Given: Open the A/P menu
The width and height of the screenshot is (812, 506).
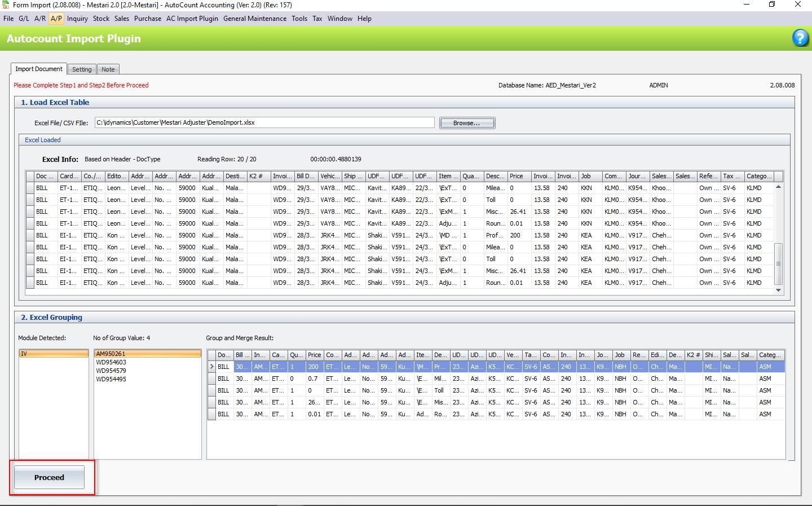Looking at the screenshot, I should [56, 18].
